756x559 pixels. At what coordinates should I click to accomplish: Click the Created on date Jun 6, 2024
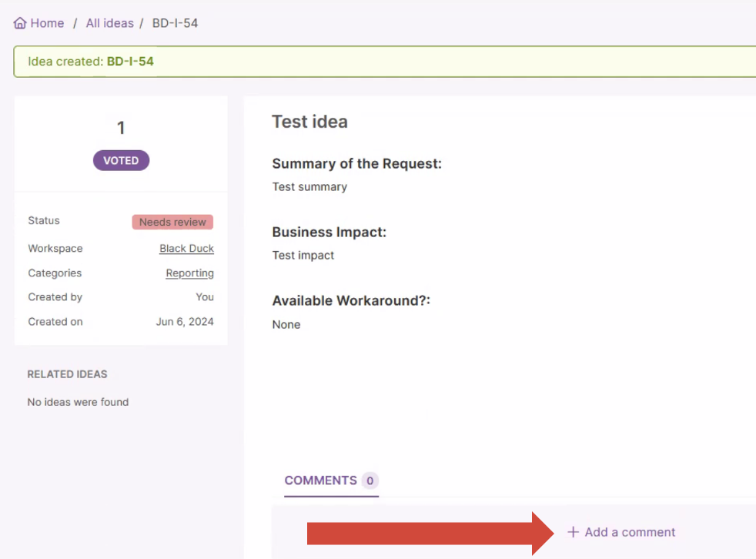click(x=185, y=322)
